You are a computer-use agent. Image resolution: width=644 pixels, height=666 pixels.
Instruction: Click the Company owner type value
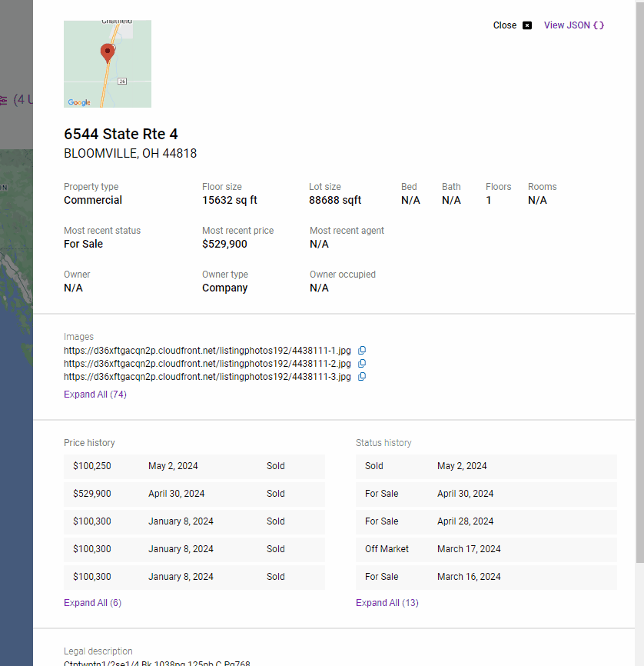(225, 288)
